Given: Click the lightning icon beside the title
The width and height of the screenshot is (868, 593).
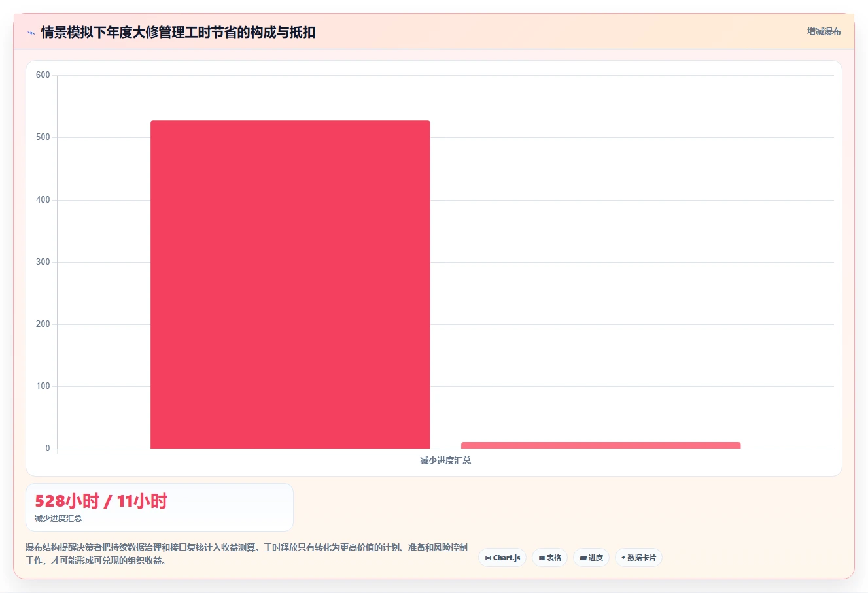Looking at the screenshot, I should click(31, 33).
